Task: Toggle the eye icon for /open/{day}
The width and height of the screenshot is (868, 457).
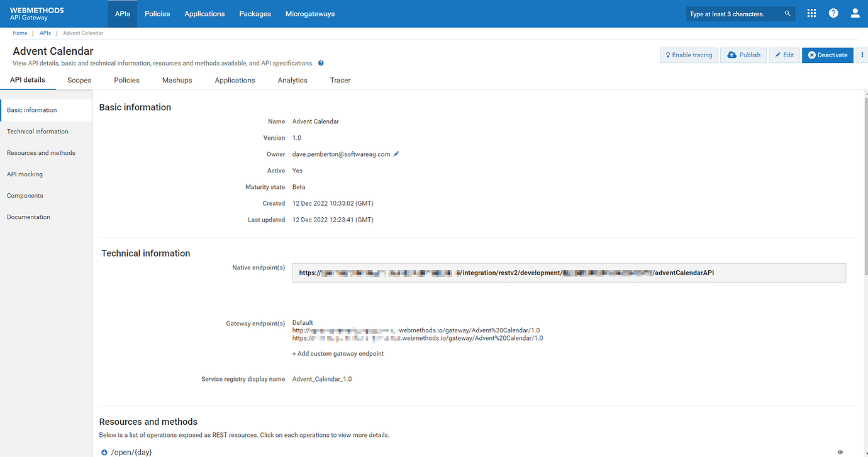Action: click(x=840, y=452)
